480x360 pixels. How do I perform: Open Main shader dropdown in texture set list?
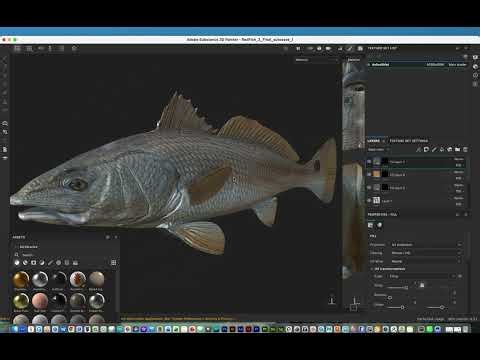457,65
